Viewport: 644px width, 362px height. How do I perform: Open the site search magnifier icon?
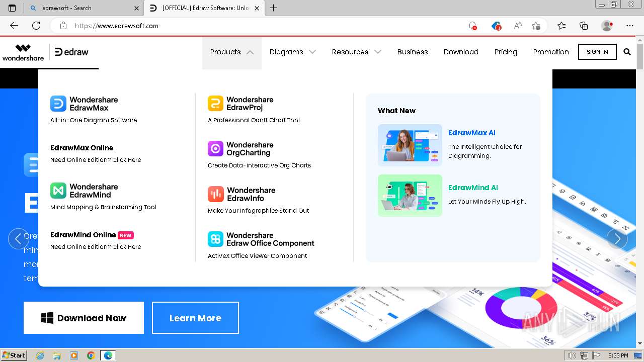click(627, 52)
